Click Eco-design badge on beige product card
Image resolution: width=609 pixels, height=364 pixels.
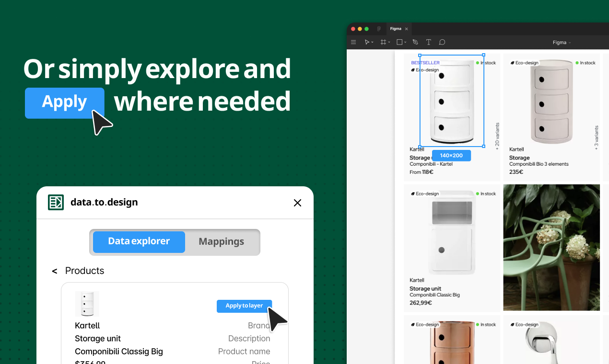[x=525, y=63]
